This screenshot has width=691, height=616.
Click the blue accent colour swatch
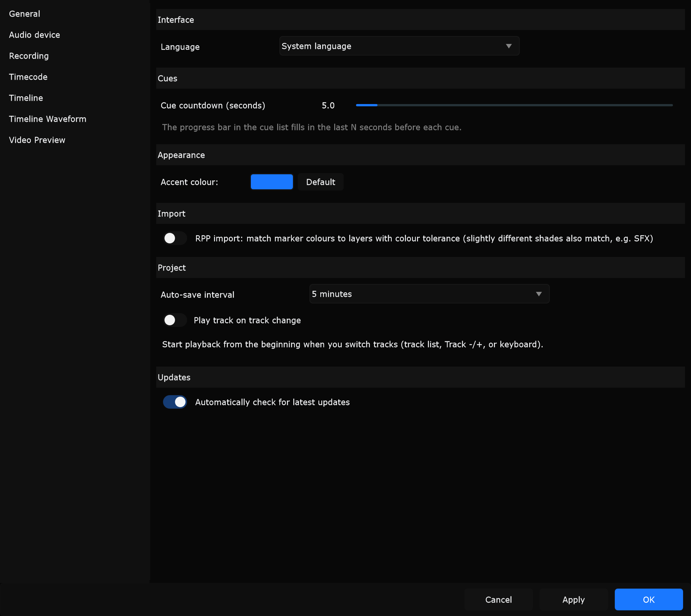(272, 182)
